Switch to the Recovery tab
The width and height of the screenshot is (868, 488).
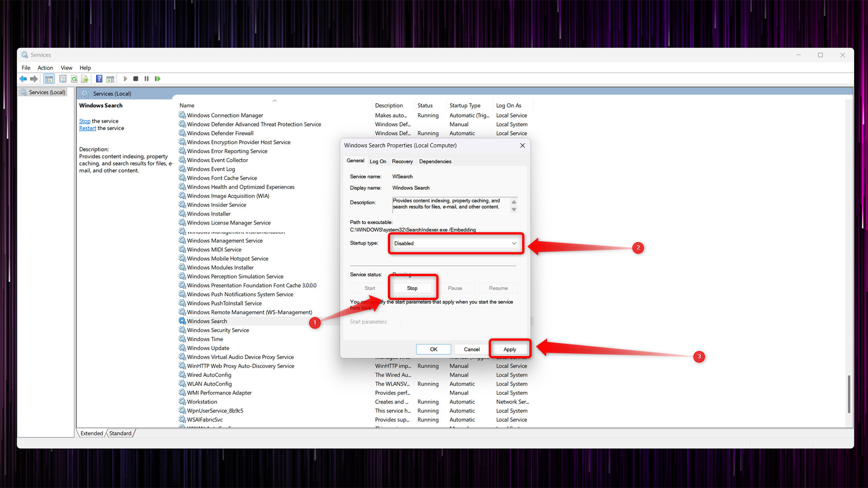(x=402, y=161)
